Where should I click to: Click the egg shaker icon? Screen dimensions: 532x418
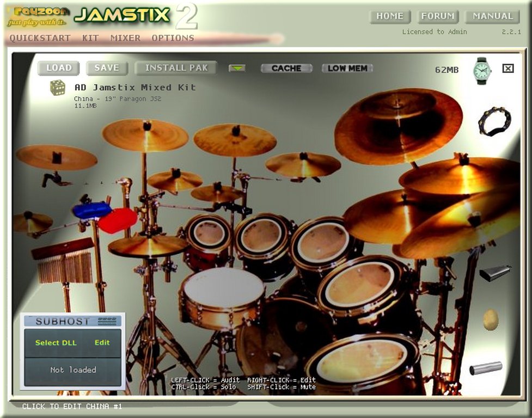[x=491, y=320]
